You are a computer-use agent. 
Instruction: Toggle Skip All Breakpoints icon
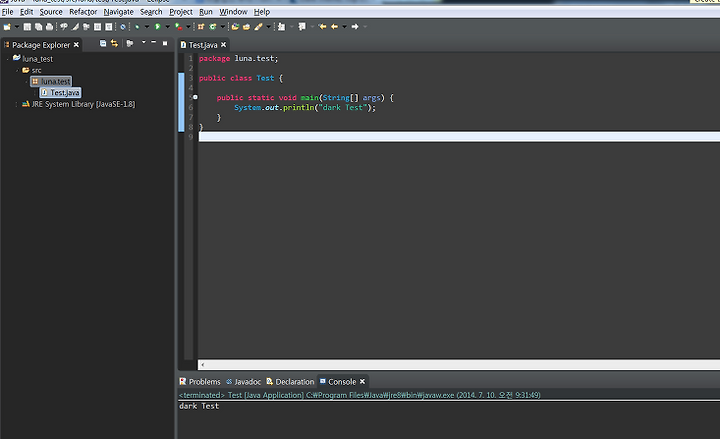123,27
